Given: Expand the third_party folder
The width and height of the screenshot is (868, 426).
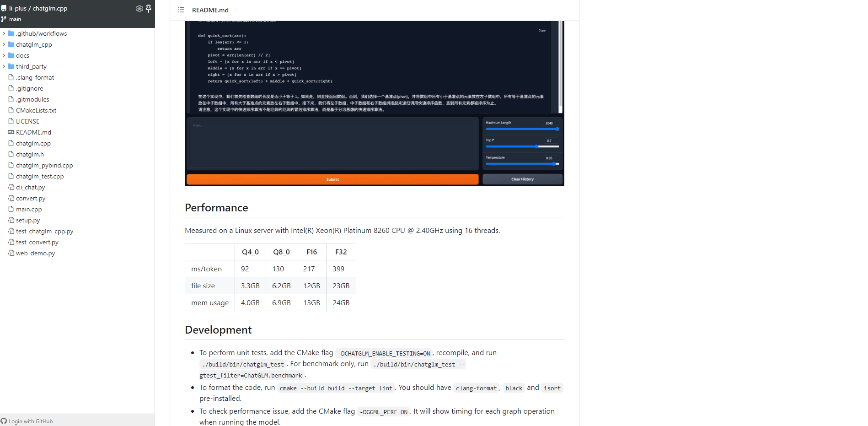Looking at the screenshot, I should point(4,66).
